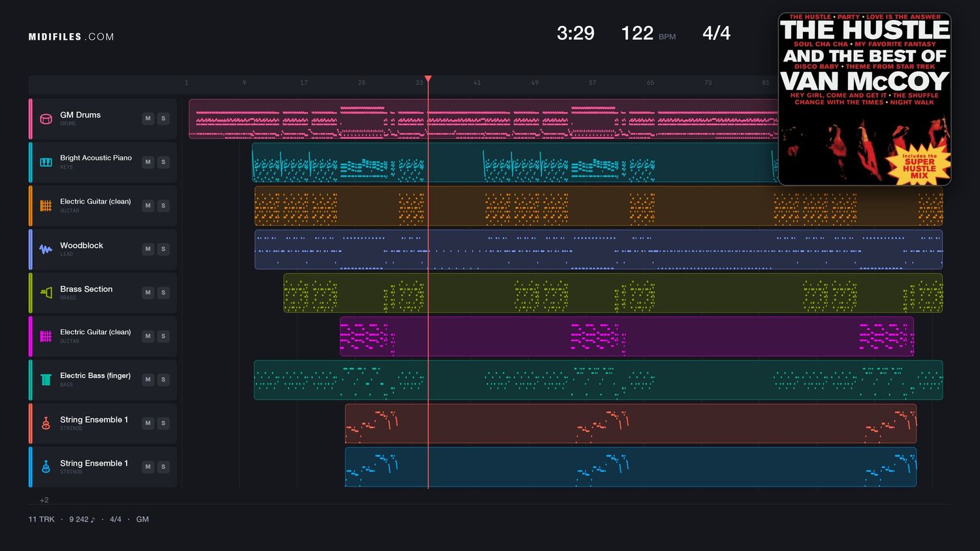Screen dimensions: 980x551
Task: Click bar 9 on the timeline ruler
Action: [x=244, y=83]
